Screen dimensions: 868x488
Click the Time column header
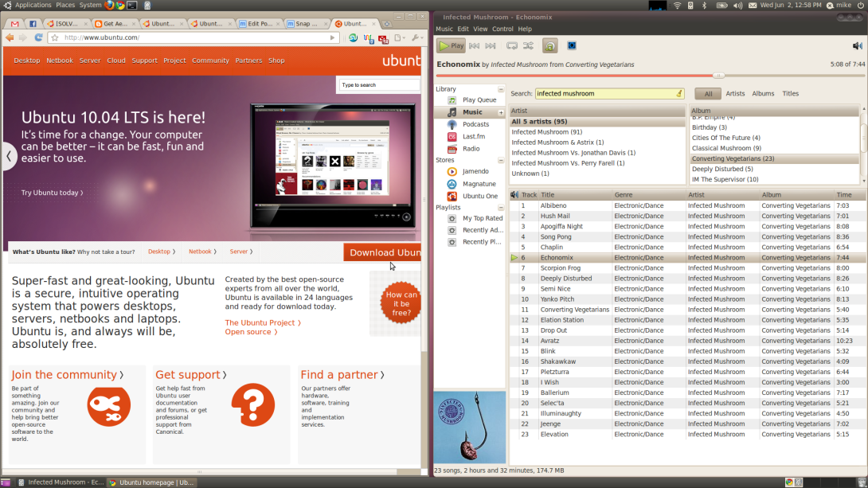850,195
